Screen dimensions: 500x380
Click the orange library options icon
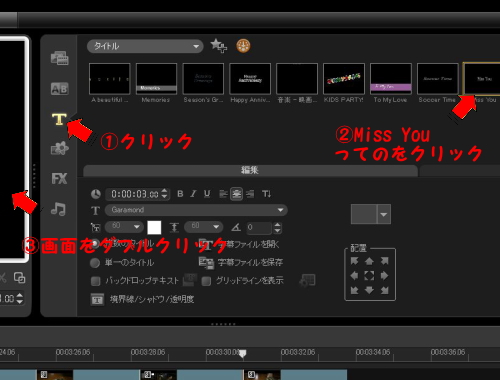pos(243,46)
